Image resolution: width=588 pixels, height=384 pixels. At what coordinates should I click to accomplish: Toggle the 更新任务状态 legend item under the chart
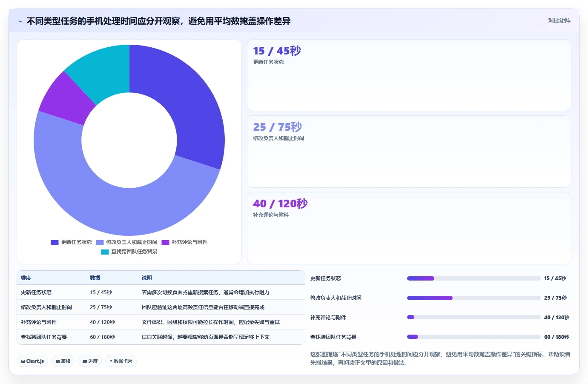point(71,242)
